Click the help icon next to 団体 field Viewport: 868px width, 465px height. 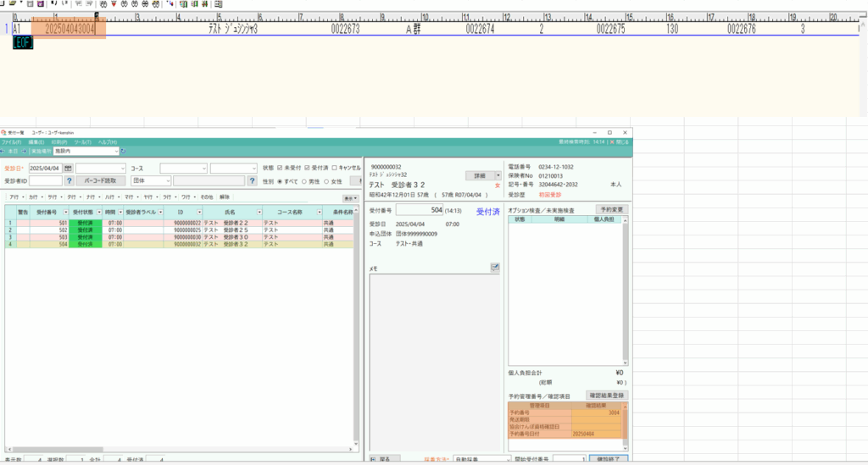pos(252,180)
